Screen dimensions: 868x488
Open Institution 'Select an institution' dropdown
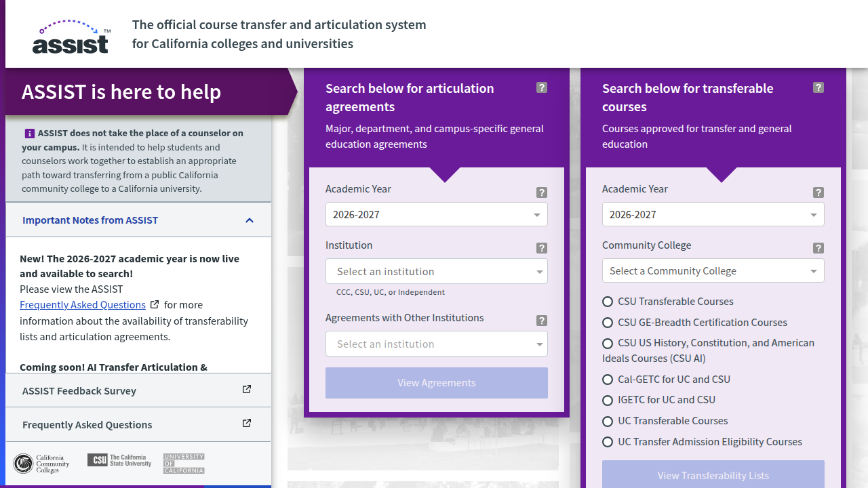tap(437, 271)
